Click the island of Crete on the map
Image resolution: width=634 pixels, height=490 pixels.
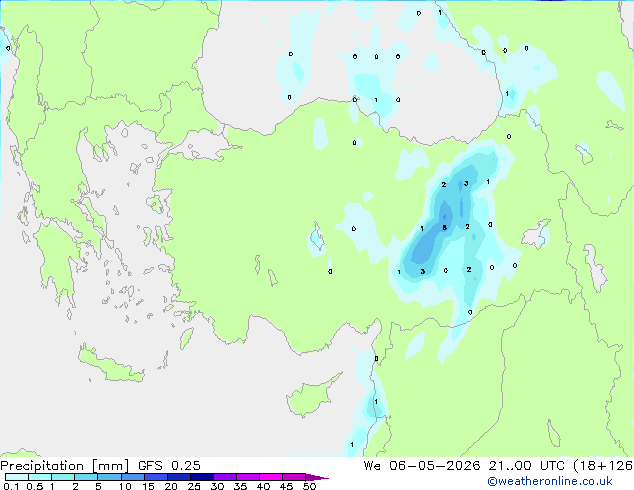pos(111,366)
